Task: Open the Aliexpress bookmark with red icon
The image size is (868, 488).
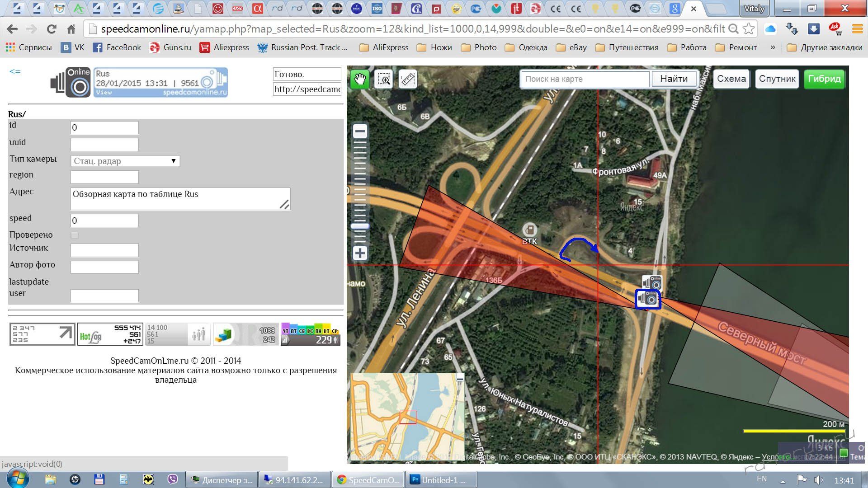Action: coord(225,47)
